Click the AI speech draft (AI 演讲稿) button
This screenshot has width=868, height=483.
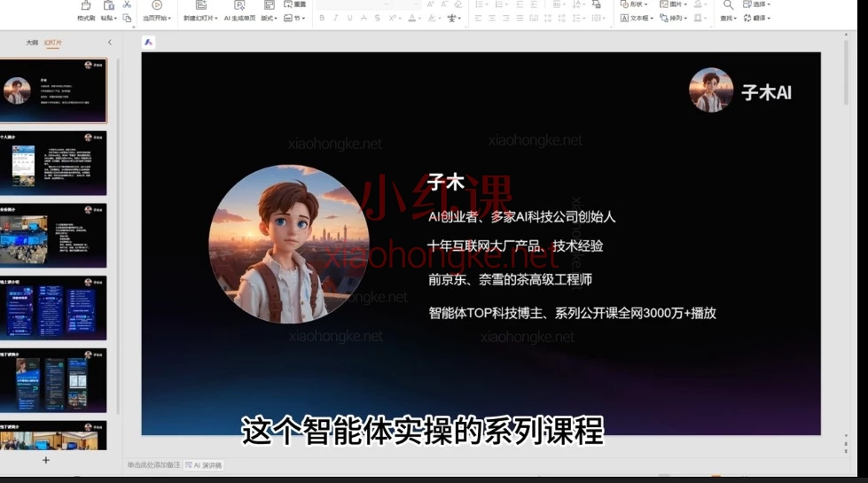[x=204, y=465]
